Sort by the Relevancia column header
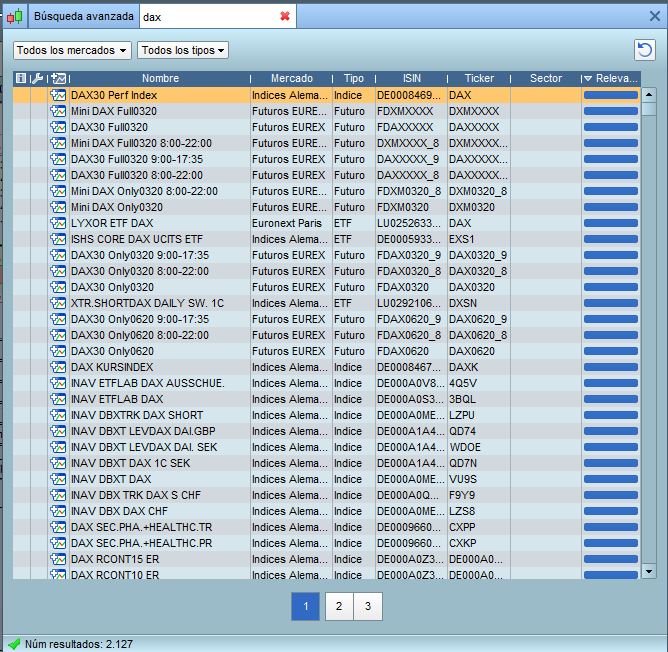This screenshot has height=652, width=668. [611, 78]
